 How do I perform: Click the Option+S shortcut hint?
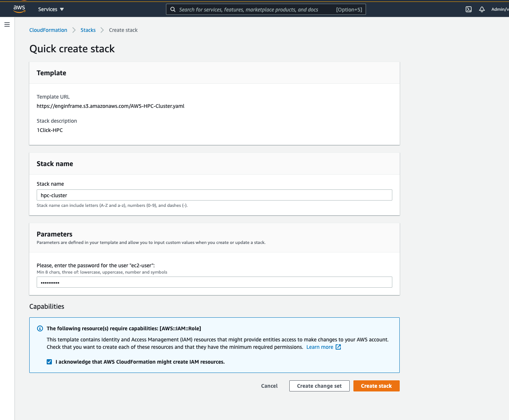[x=349, y=10]
